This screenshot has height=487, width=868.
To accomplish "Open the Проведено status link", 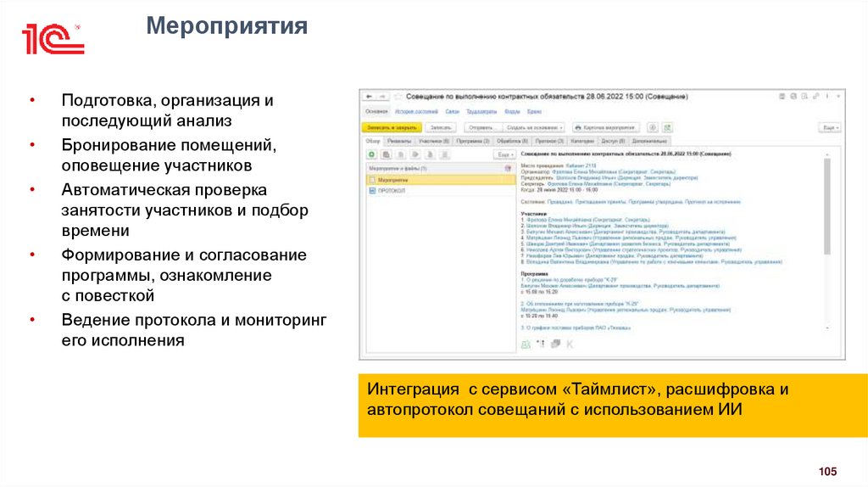I will pos(559,202).
